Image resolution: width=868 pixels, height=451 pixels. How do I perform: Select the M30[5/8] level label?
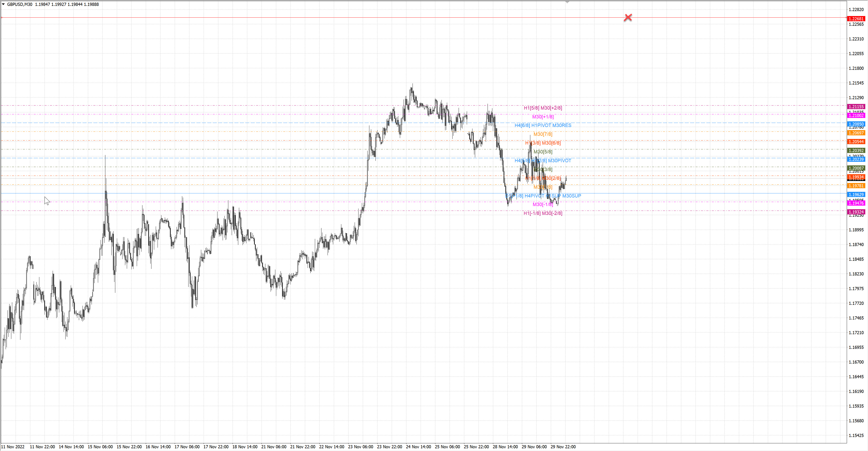coord(542,152)
